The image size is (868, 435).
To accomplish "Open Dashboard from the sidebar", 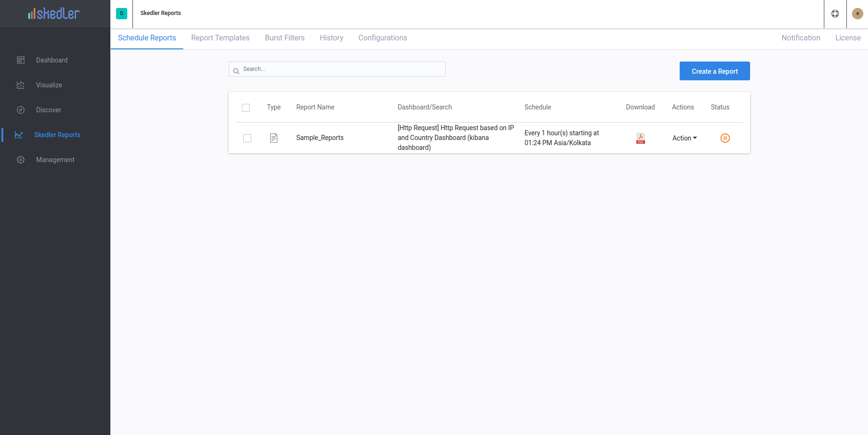I will click(x=52, y=60).
